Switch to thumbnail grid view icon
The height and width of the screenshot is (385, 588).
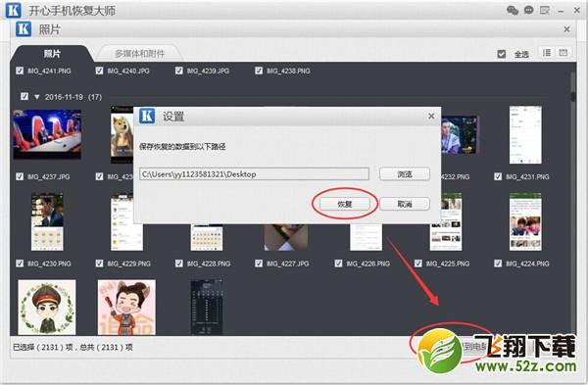click(x=563, y=53)
